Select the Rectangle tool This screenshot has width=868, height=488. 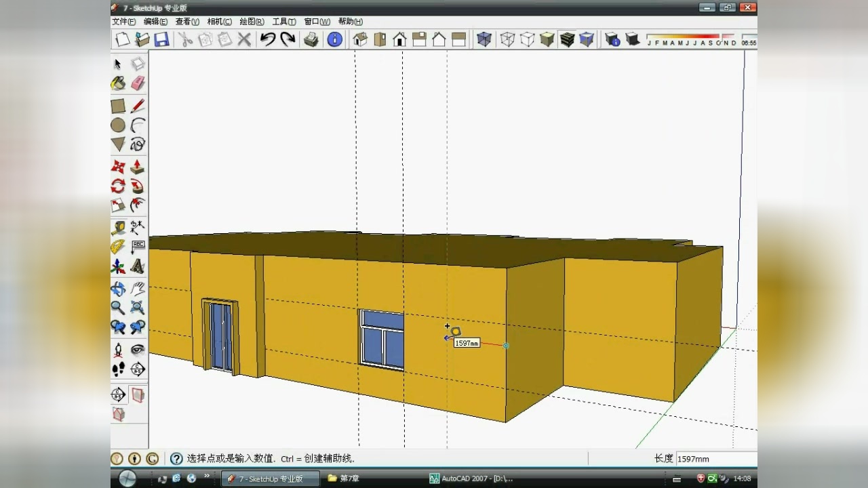[118, 106]
